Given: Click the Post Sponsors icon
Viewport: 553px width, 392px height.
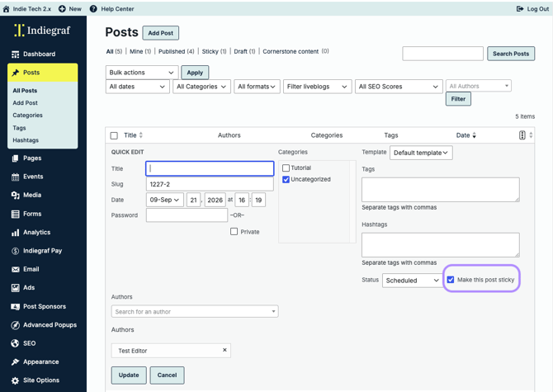Looking at the screenshot, I should coord(15,307).
